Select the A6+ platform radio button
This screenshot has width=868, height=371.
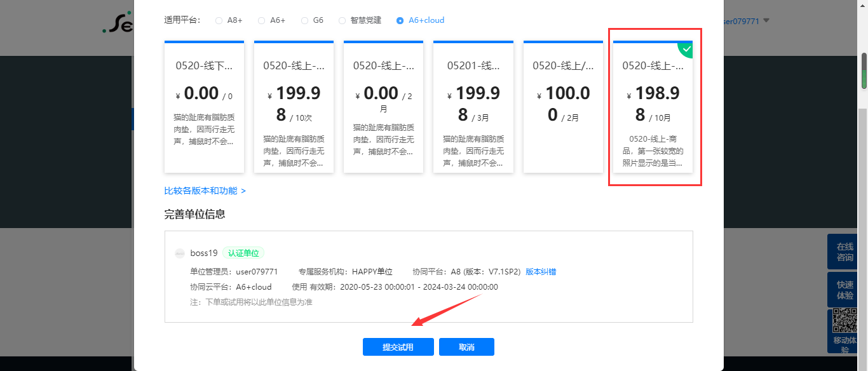[x=261, y=20]
